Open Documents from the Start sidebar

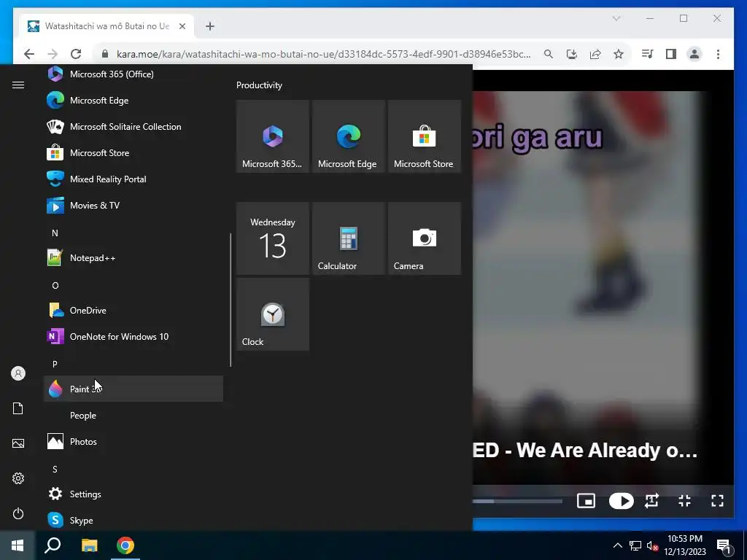point(18,408)
